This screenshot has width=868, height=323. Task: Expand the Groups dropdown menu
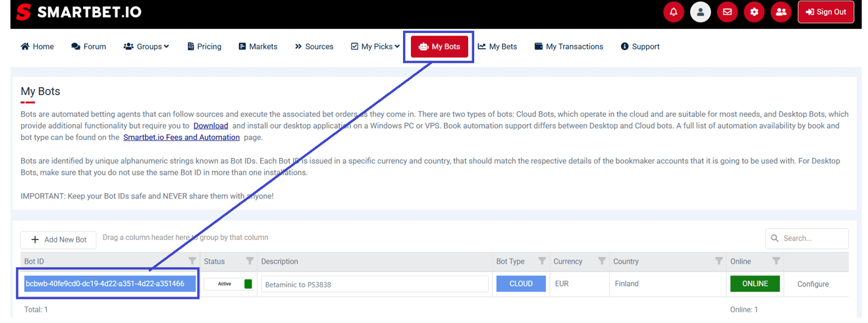coord(146,47)
